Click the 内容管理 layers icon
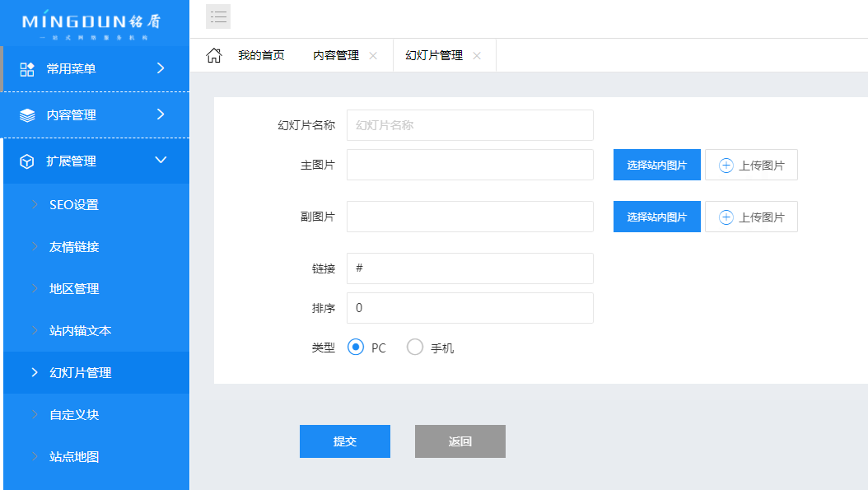Screen dimensions: 868x490 click(x=27, y=115)
